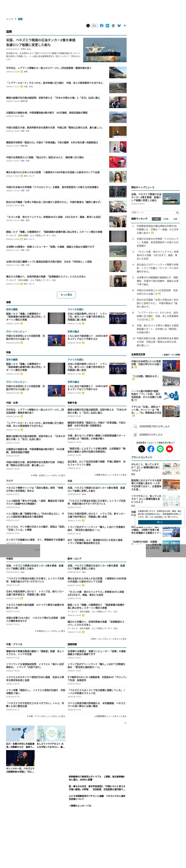186x868 pixels.
Task: Click the Hatena Bookmark share icon
Action: click(107, 26)
